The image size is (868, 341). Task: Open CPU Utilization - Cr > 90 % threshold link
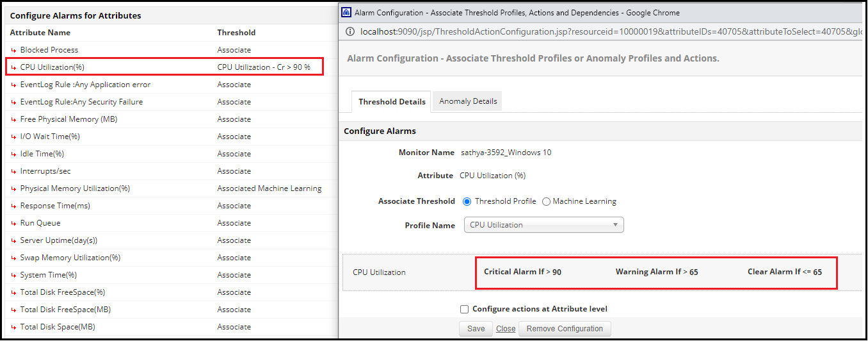(264, 67)
